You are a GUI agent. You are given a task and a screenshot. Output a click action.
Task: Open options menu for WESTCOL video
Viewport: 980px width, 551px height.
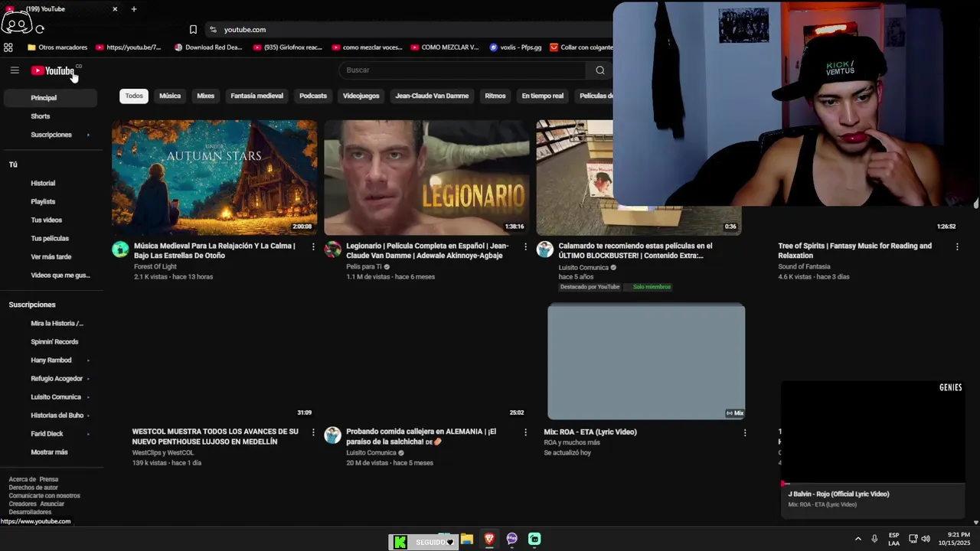tap(313, 432)
